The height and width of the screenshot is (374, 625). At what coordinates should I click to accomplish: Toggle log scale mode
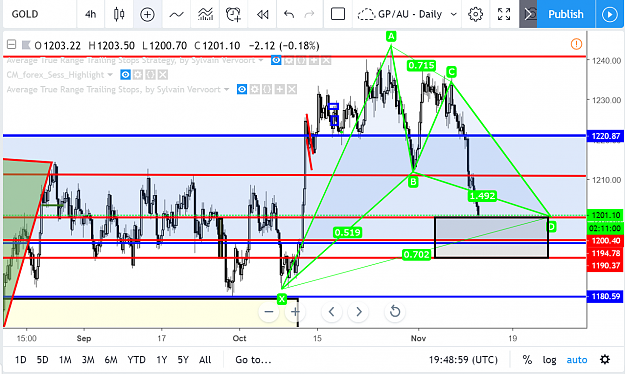pos(549,360)
